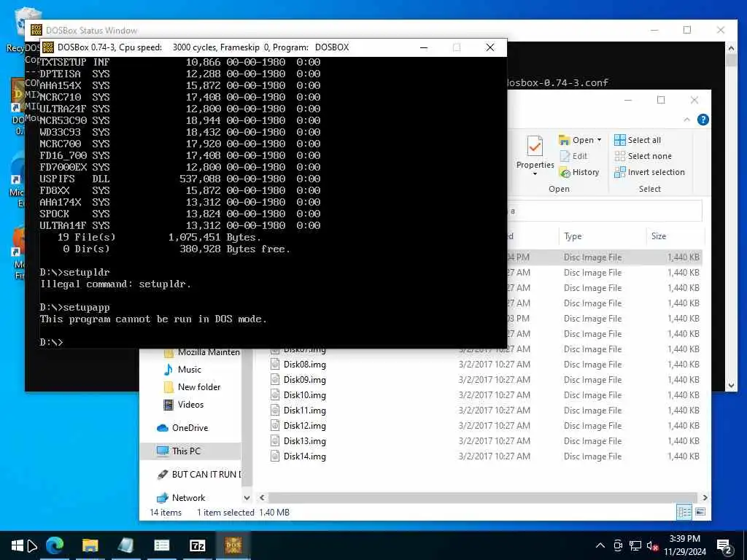The width and height of the screenshot is (747, 560).
Task: Collapse the Explorer ribbon with chevron
Action: pyautogui.click(x=686, y=120)
